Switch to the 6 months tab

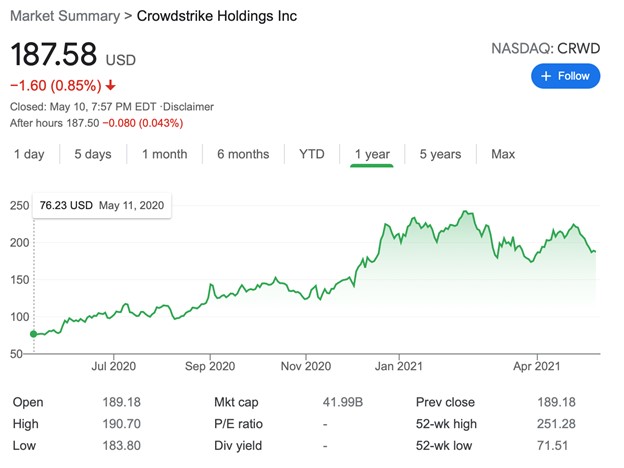point(243,154)
